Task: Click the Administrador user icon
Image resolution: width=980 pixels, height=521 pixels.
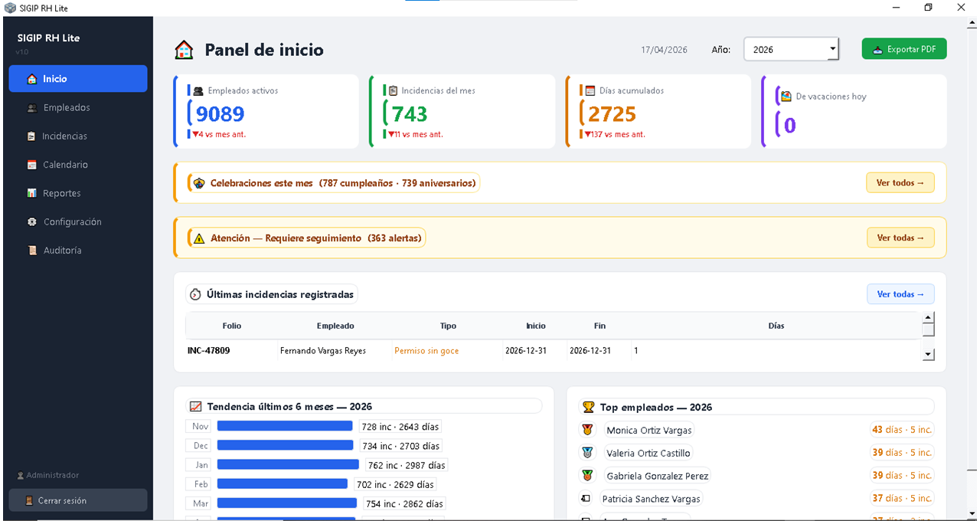Action: coord(21,476)
